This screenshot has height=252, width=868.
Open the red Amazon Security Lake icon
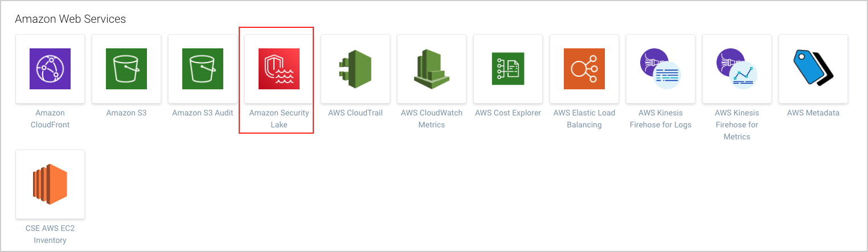click(x=279, y=69)
